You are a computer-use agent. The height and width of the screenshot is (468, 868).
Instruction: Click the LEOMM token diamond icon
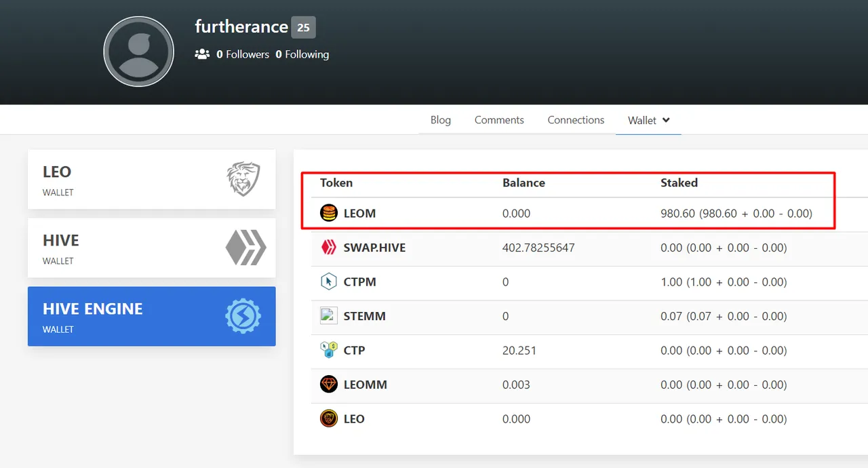[x=329, y=385]
